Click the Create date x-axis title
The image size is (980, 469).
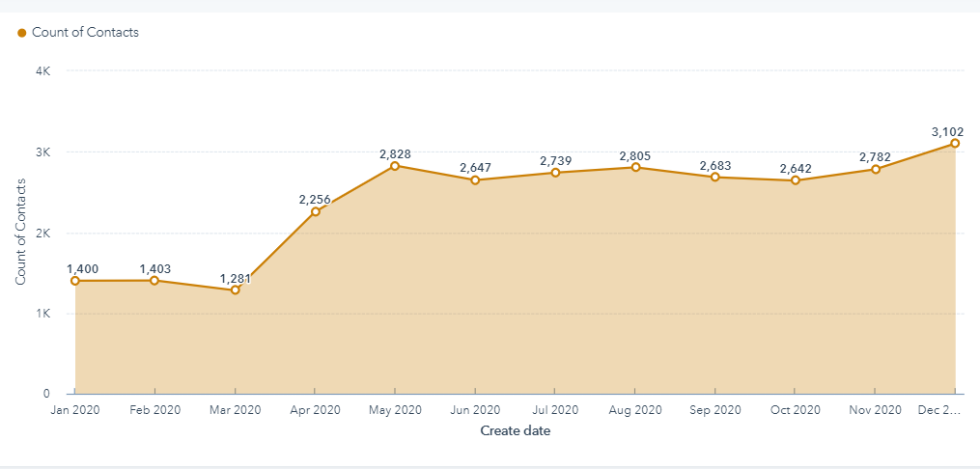(515, 431)
